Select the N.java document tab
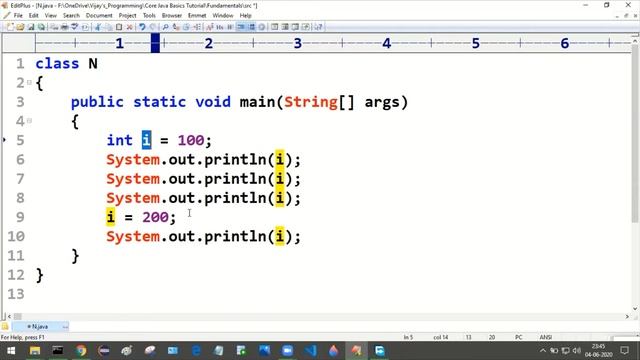640x360 pixels. pyautogui.click(x=40, y=327)
